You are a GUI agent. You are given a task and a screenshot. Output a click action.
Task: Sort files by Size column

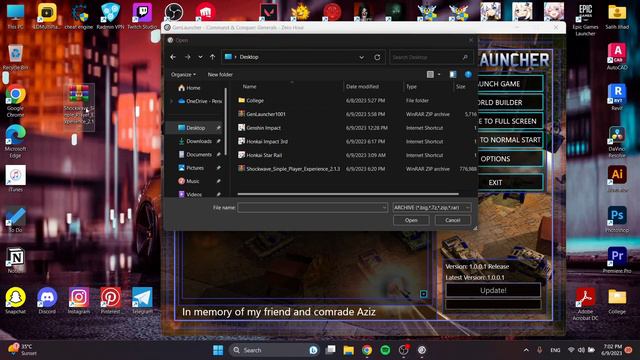(x=461, y=87)
